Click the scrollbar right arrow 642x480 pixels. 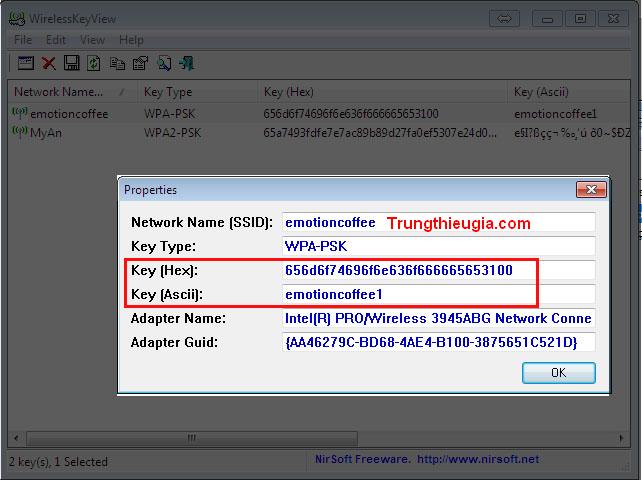[621, 438]
